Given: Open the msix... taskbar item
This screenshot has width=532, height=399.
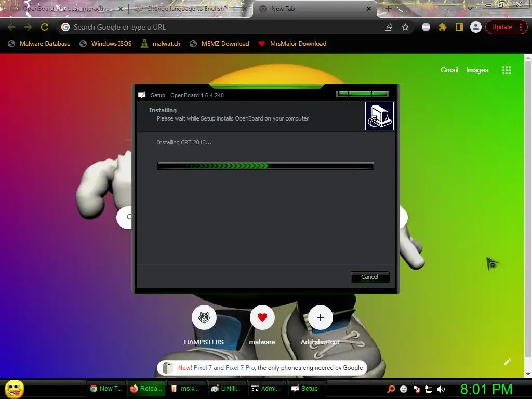Looking at the screenshot, I should [187, 389].
